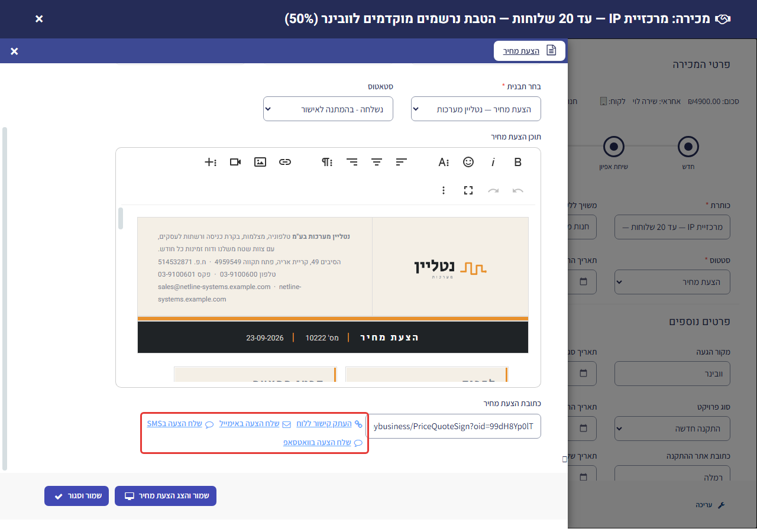757x532 pixels.
Task: Open the עריכה edit option
Action: tap(710, 505)
